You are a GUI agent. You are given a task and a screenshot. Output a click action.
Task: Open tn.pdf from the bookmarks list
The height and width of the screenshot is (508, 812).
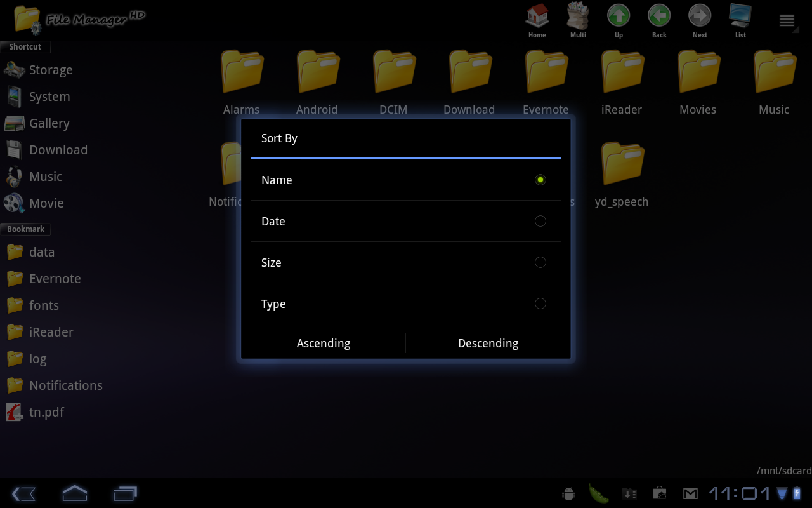click(x=46, y=411)
